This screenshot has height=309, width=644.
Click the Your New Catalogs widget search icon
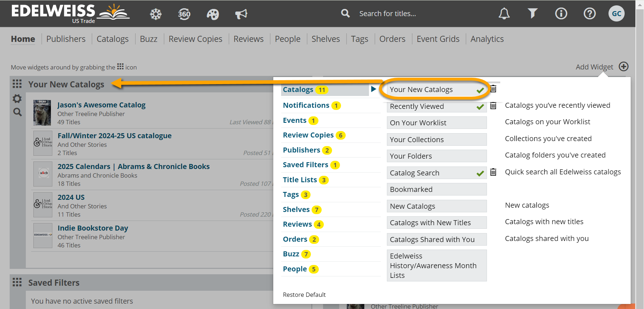17,112
